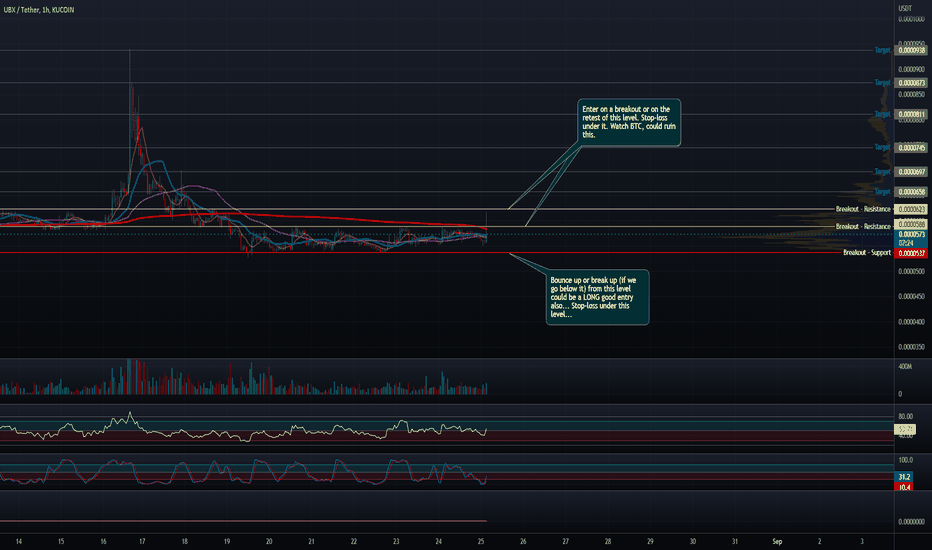Click the 0.0000000 scale label in bottom pane
Screen dimensions: 932x550
[x=911, y=522]
